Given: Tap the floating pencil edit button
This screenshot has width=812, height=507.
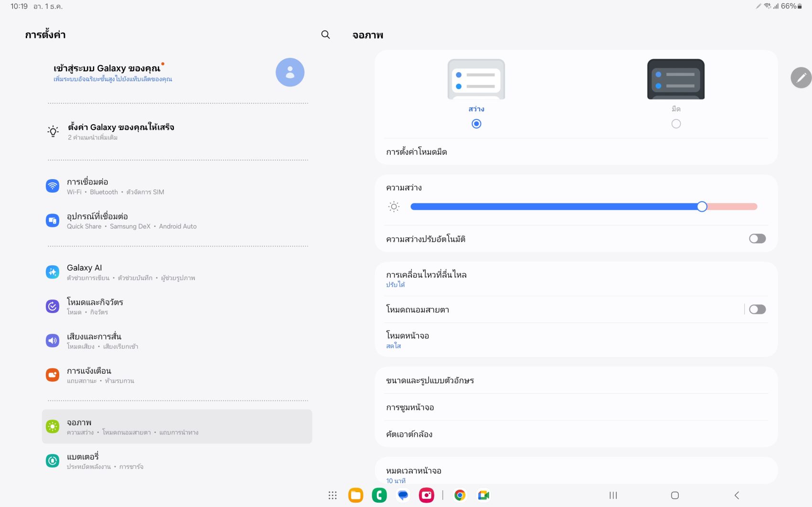Looking at the screenshot, I should click(801, 77).
